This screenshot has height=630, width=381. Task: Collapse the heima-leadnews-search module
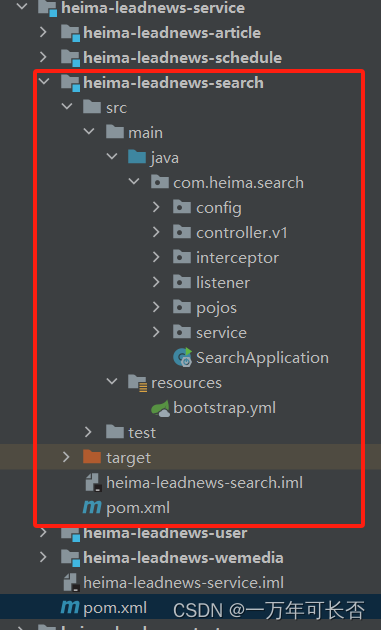(x=44, y=82)
